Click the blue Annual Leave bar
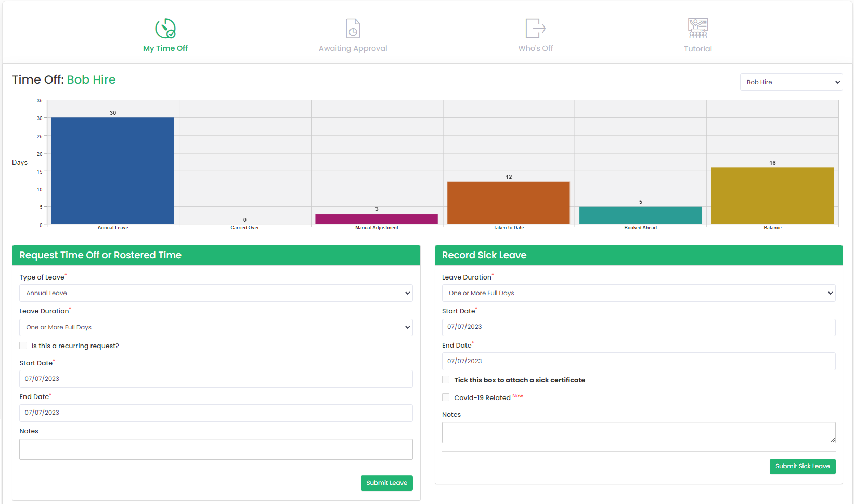This screenshot has height=504, width=855. click(x=113, y=171)
